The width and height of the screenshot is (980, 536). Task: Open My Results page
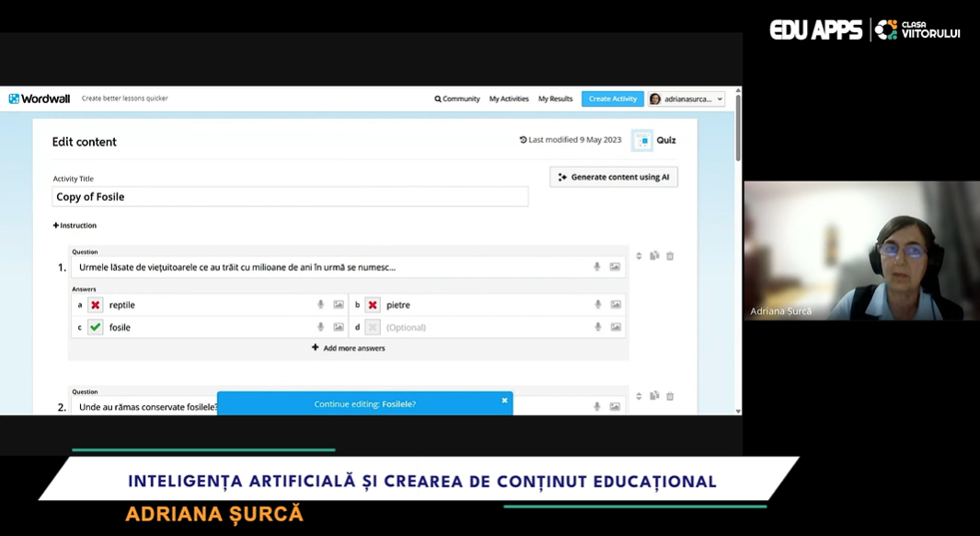tap(555, 99)
